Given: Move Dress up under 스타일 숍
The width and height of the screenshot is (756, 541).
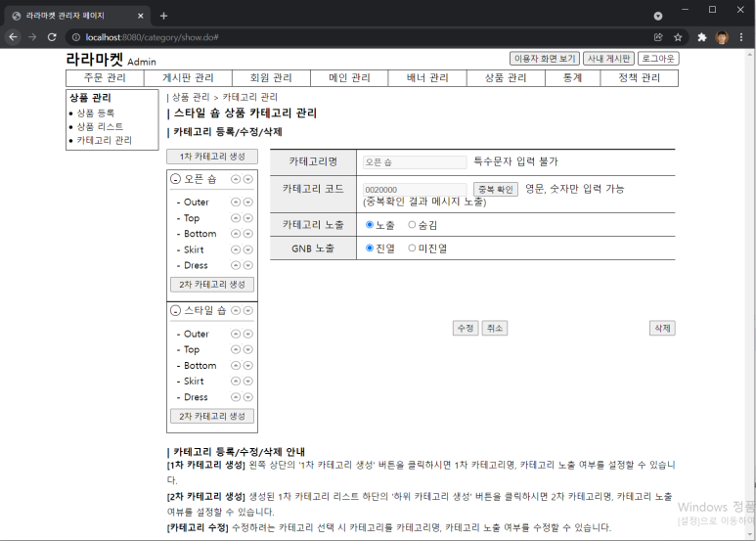Looking at the screenshot, I should coord(236,397).
